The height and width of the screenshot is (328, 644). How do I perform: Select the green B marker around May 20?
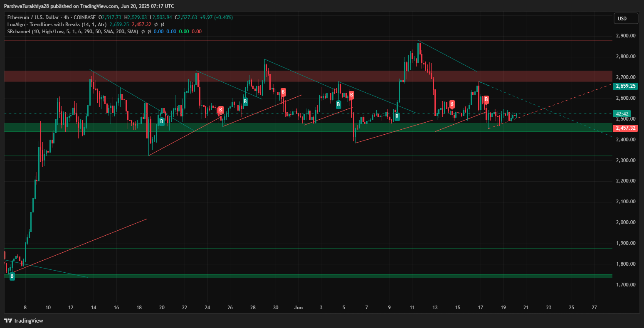click(161, 121)
